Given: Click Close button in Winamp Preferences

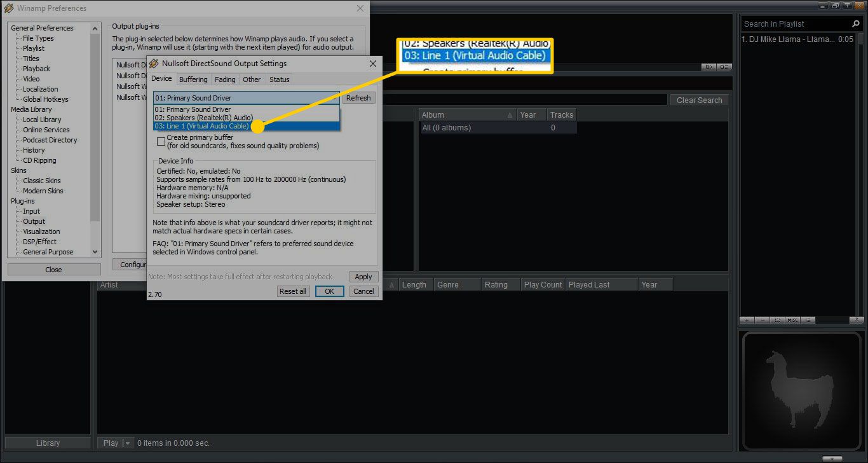Looking at the screenshot, I should pyautogui.click(x=53, y=270).
